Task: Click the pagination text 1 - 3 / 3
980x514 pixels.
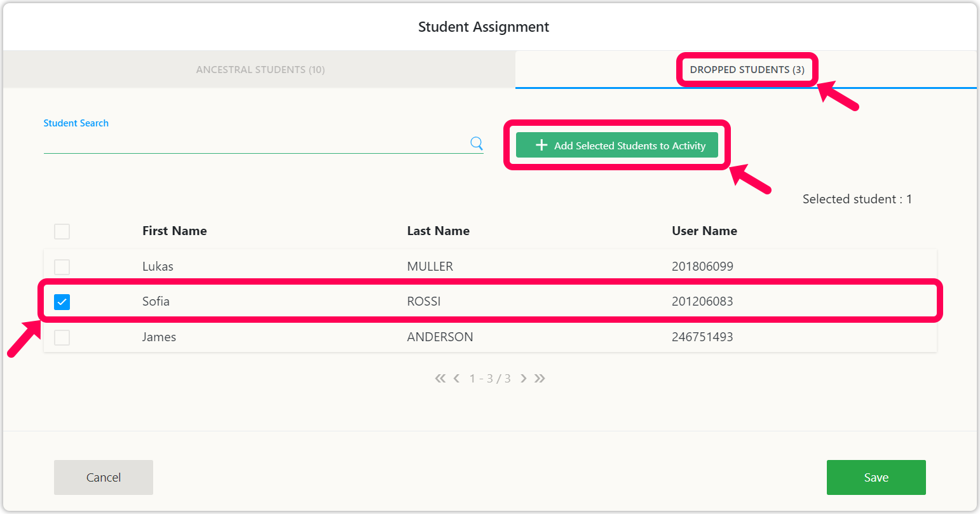Action: (x=490, y=379)
